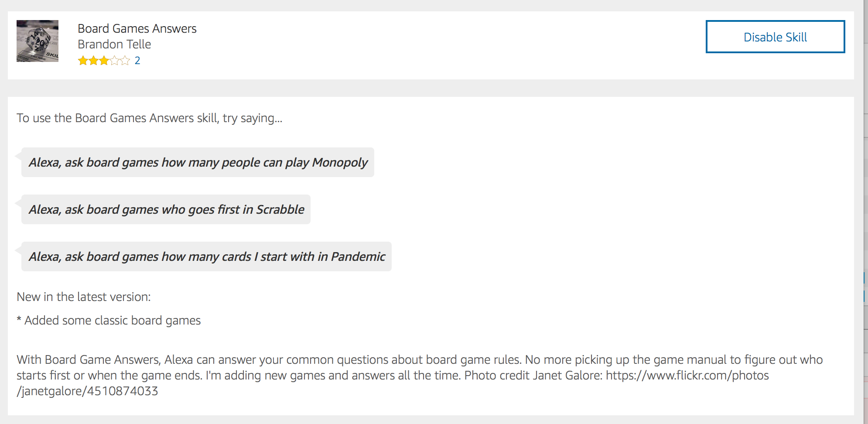
Task: Select the Monopoly example phrase bubble
Action: tap(198, 162)
